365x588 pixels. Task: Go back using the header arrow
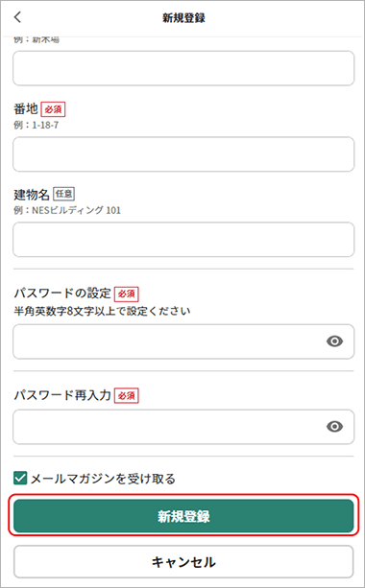tap(17, 17)
